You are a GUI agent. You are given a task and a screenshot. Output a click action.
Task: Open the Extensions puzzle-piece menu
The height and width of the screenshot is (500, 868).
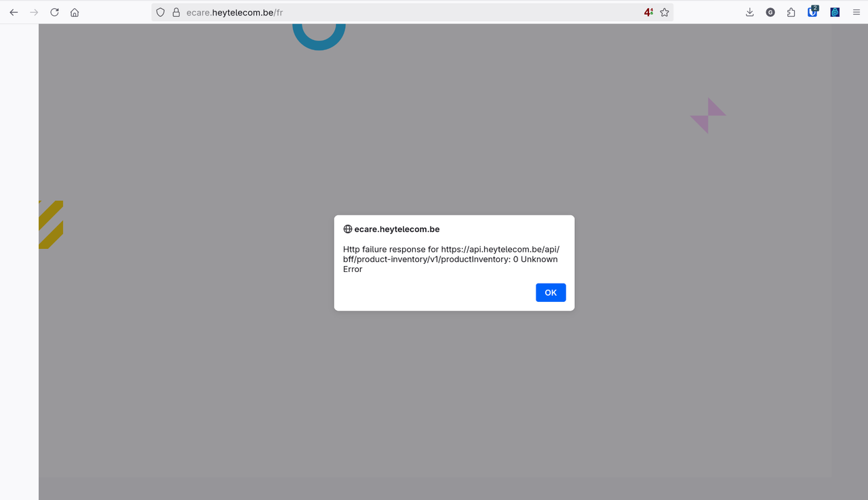click(x=791, y=12)
